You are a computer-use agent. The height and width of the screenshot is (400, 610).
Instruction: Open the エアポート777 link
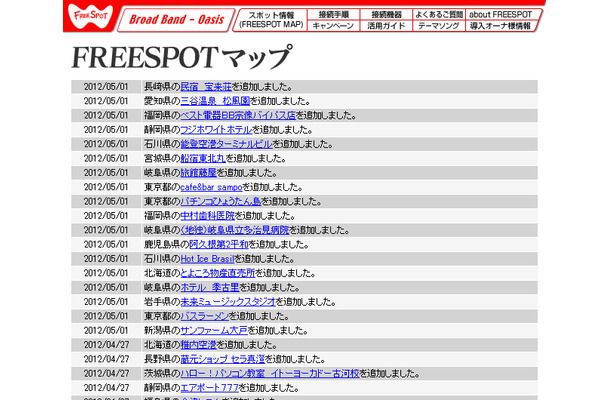coord(209,388)
